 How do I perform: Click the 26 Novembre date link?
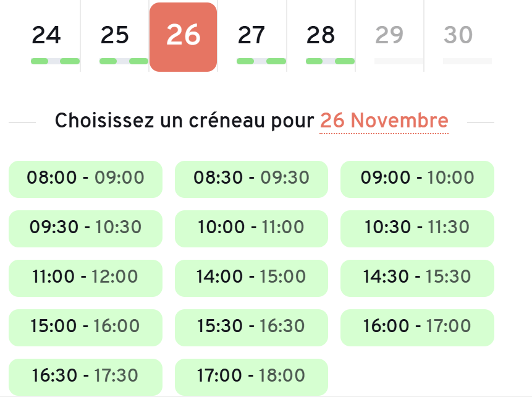(384, 121)
